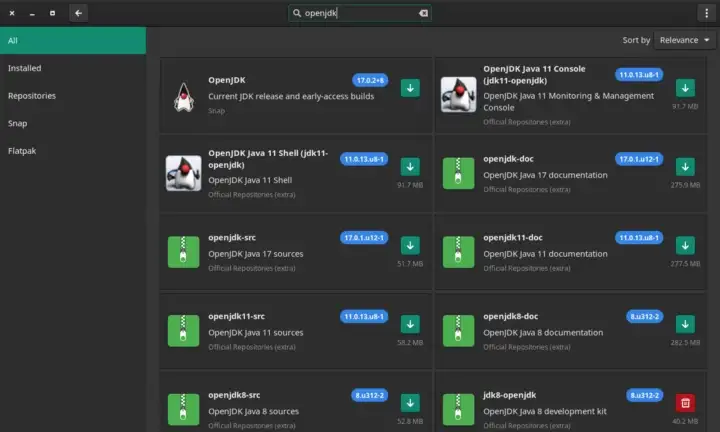Install the openjdk-src package
This screenshot has height=432, width=720.
pos(410,246)
